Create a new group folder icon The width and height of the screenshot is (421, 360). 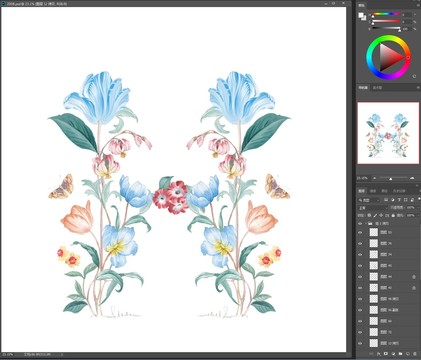(400, 354)
